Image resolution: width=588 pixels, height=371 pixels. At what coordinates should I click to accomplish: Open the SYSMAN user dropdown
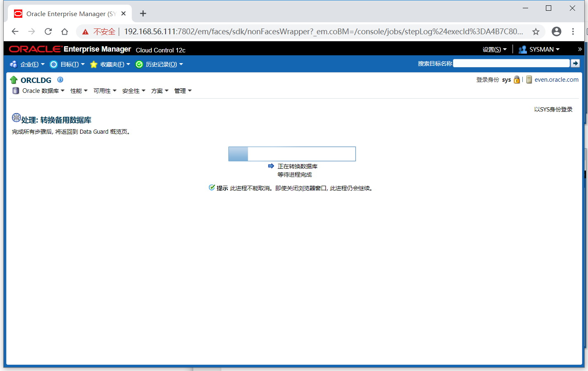click(x=544, y=49)
